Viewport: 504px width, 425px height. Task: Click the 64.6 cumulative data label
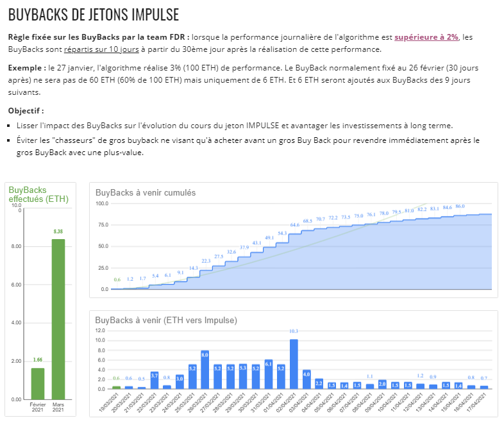pos(295,225)
